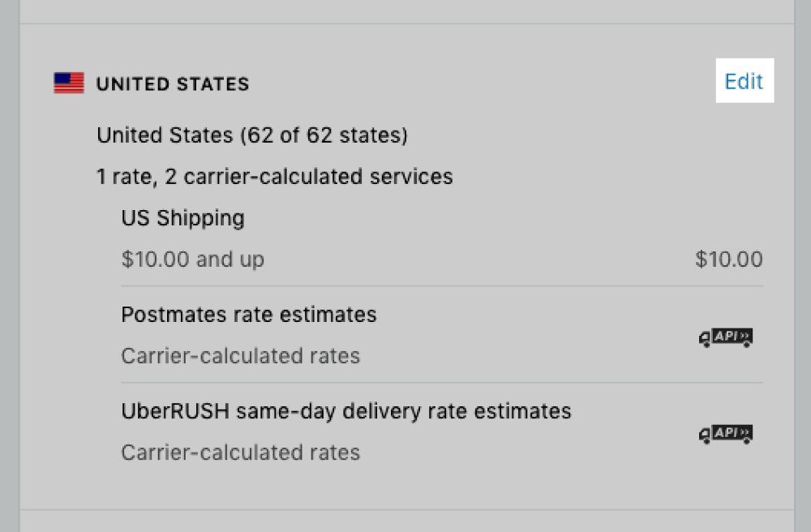
Task: Click the left gray page margin
Action: click(x=9, y=266)
